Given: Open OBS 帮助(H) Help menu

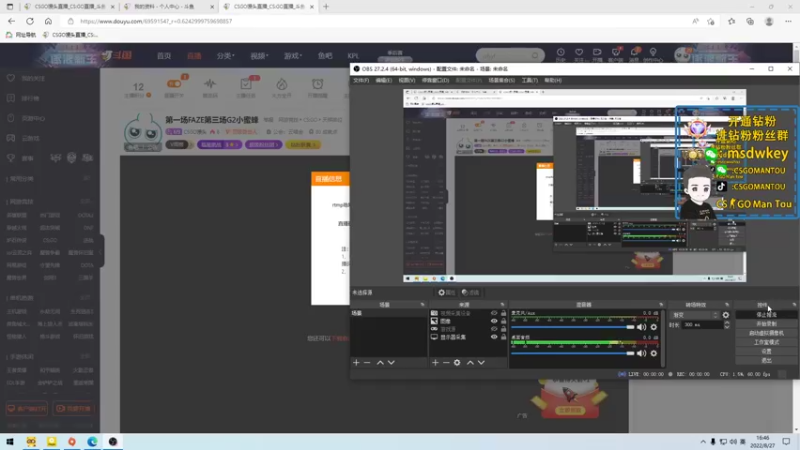Looking at the screenshot, I should click(553, 80).
